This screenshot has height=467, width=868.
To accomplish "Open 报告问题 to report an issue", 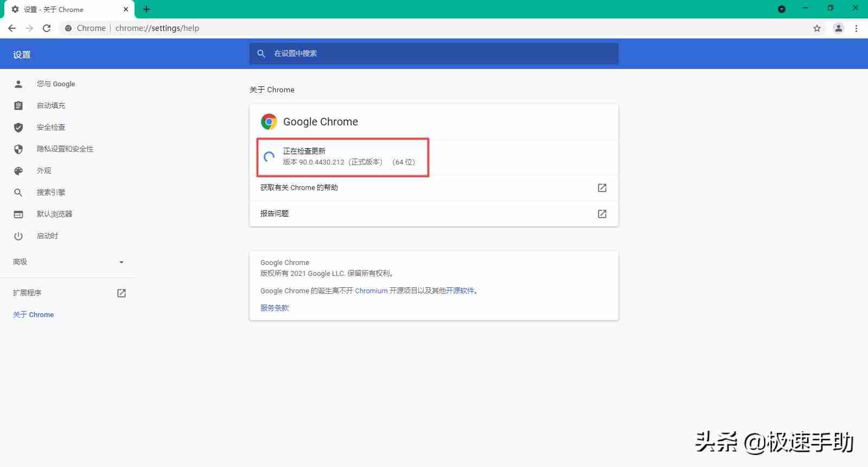I will [434, 214].
